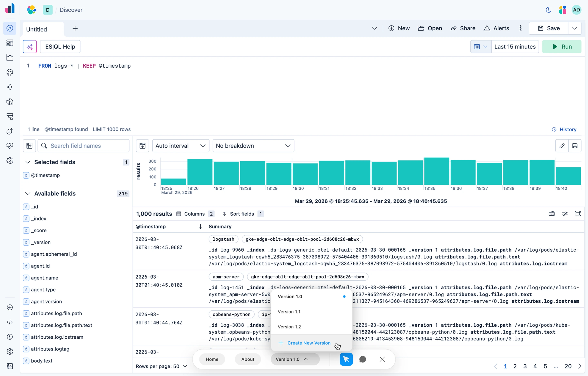Save the visualization with disk icon
588x376 pixels.
(x=575, y=146)
